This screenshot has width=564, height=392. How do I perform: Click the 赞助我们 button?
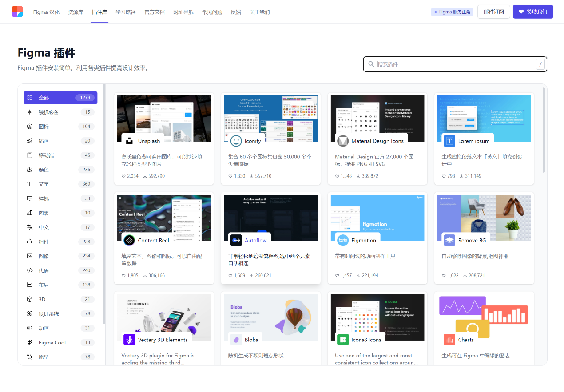click(533, 12)
